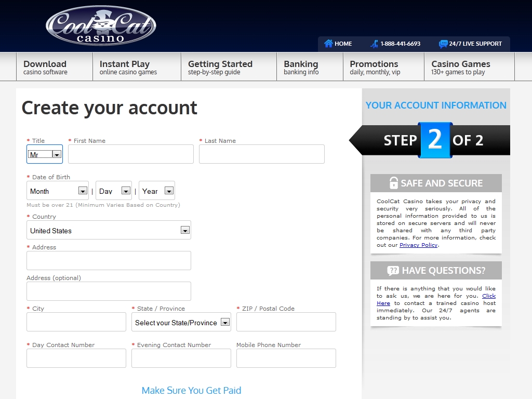Image resolution: width=532 pixels, height=399 pixels.
Task: Open the Privacy Policy link
Action: pos(418,245)
